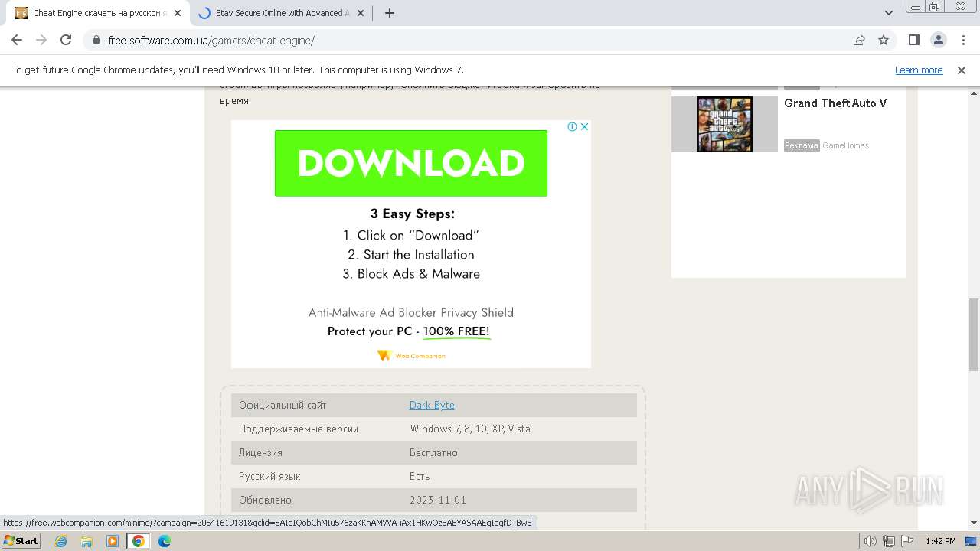Open the network tray icon

889,541
